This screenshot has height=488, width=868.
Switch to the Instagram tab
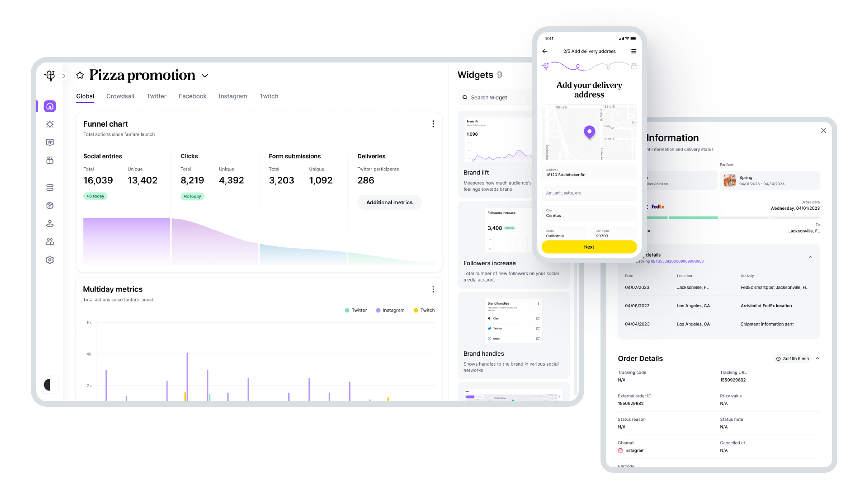point(233,96)
